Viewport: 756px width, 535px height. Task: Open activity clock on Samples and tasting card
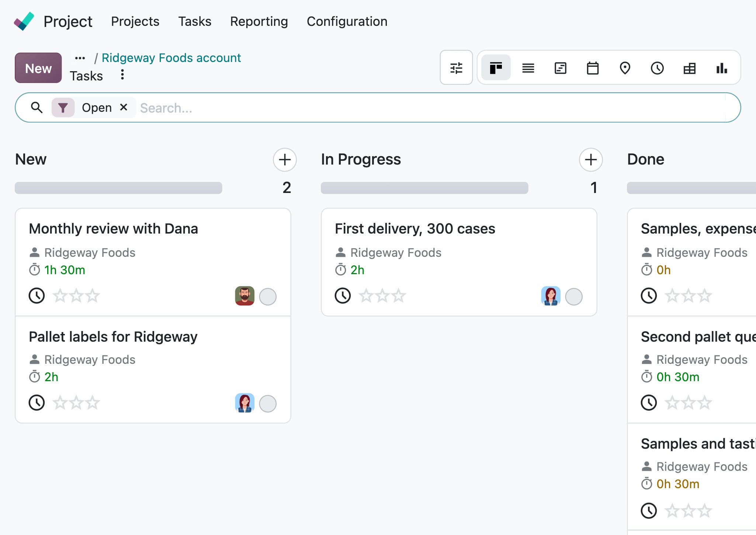point(649,511)
